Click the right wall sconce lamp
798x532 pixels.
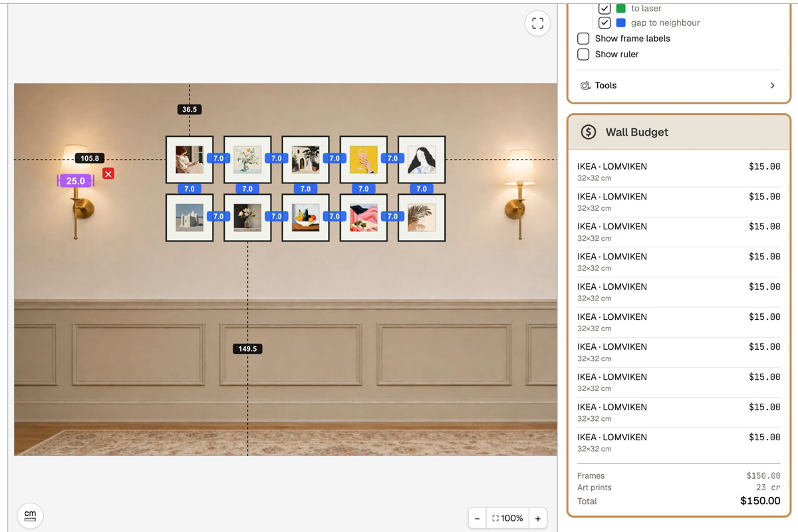pyautogui.click(x=519, y=194)
